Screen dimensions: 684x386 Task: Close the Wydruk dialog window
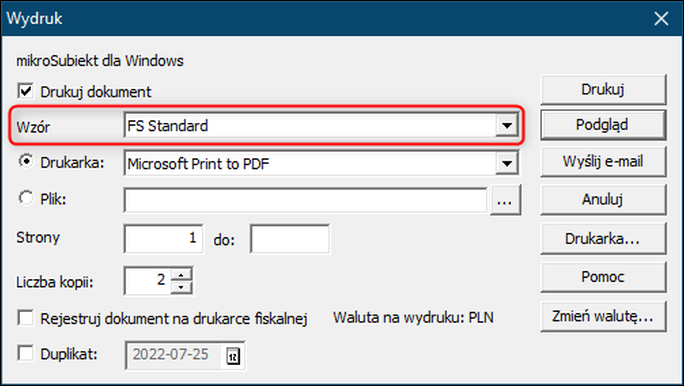(661, 18)
